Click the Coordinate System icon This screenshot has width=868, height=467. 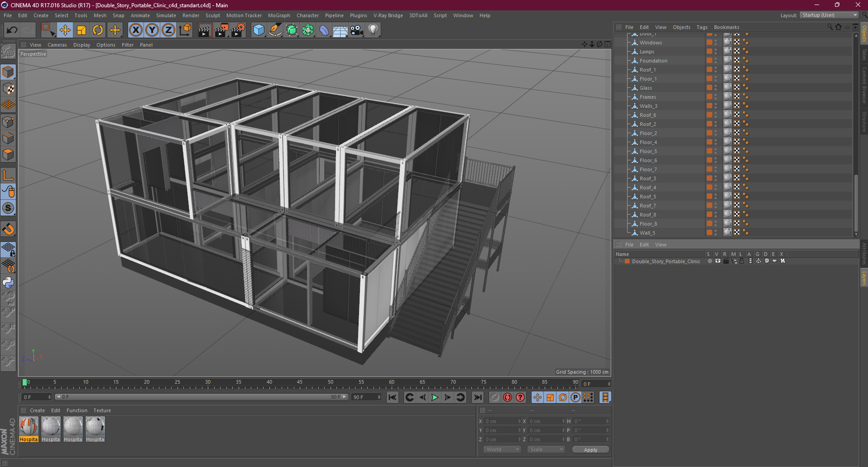185,30
